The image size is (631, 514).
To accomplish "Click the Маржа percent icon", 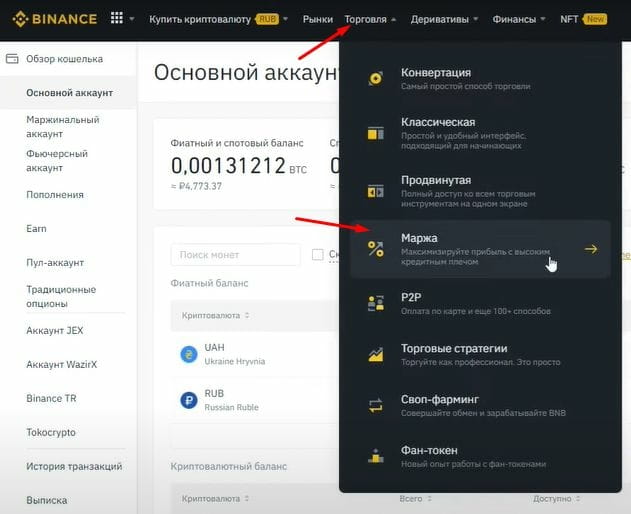I will pyautogui.click(x=375, y=249).
